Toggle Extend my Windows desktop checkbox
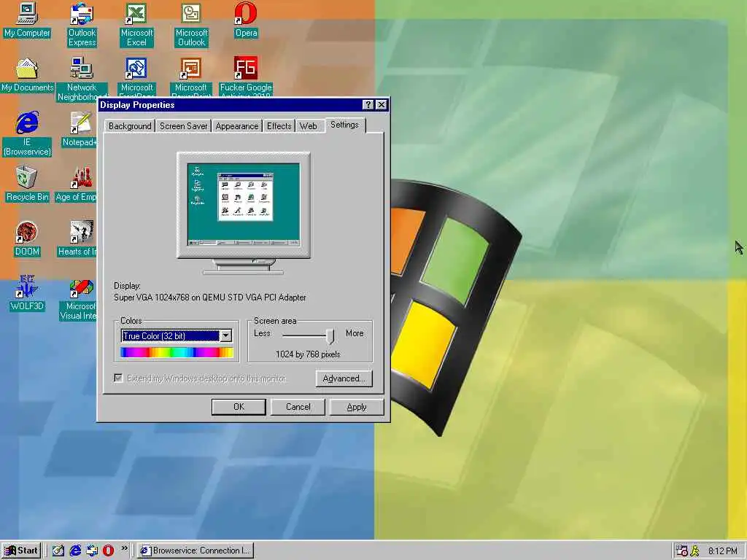Image resolution: width=747 pixels, height=560 pixels. click(118, 378)
